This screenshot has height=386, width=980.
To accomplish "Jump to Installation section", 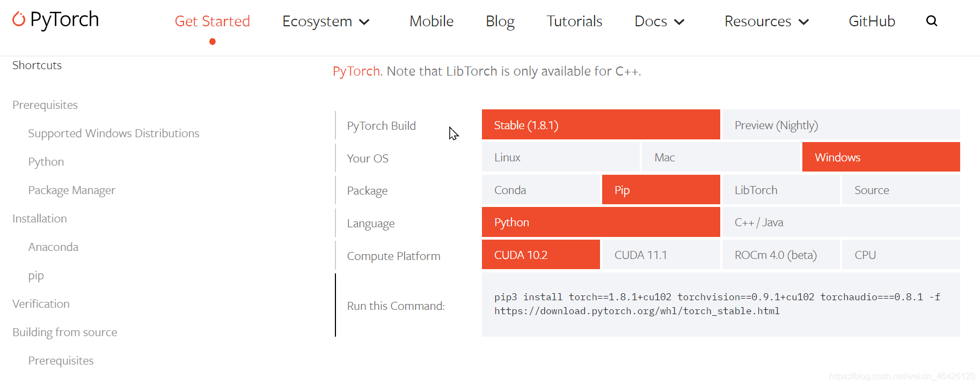I will (x=40, y=219).
